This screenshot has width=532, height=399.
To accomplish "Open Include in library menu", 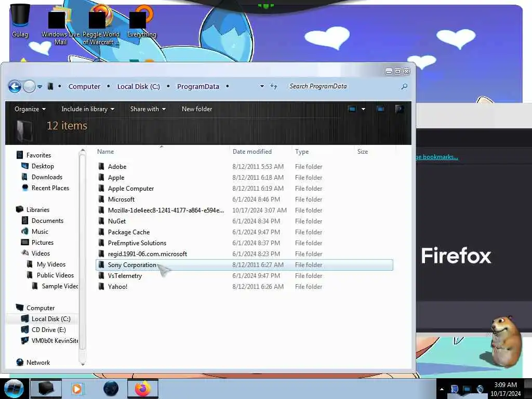I will pos(88,109).
